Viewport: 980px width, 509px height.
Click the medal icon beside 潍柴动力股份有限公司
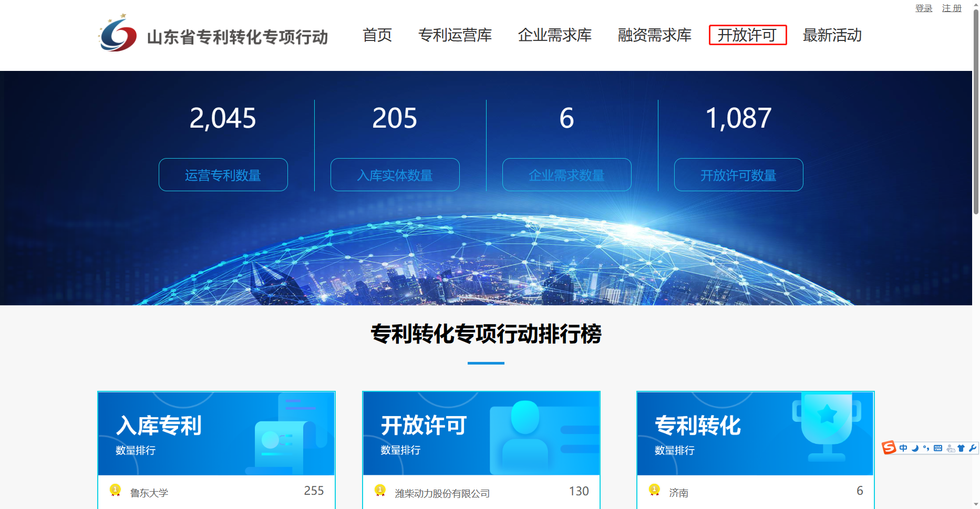380,491
